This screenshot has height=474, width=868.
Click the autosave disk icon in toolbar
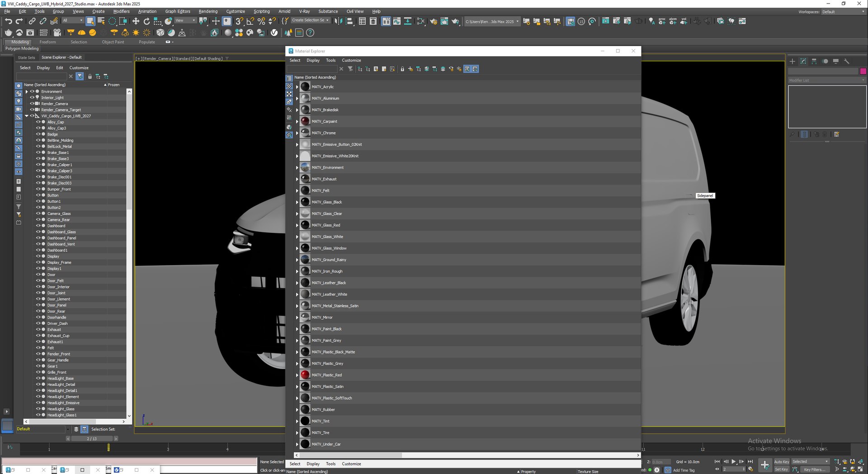tap(571, 21)
